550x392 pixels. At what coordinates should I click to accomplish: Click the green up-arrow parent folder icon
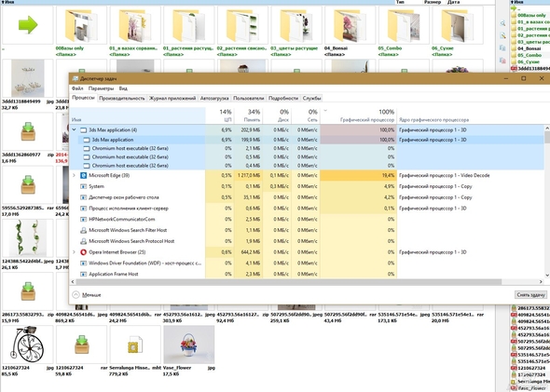(x=28, y=25)
